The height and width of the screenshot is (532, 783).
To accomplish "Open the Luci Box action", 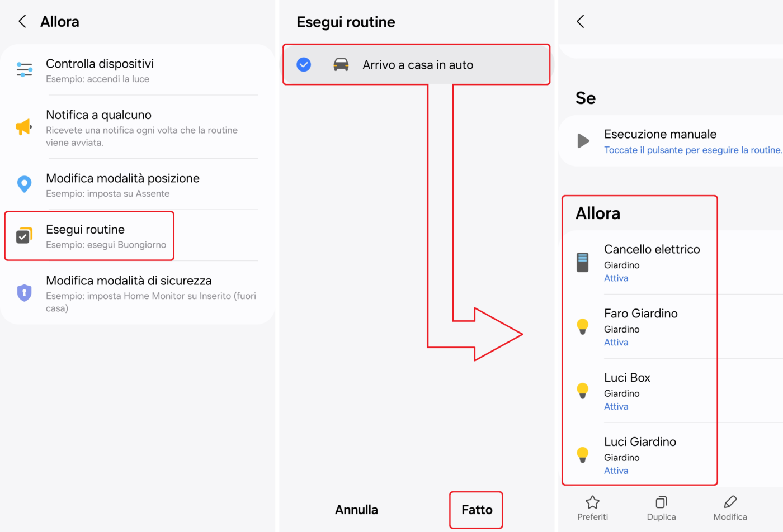I will tap(627, 391).
